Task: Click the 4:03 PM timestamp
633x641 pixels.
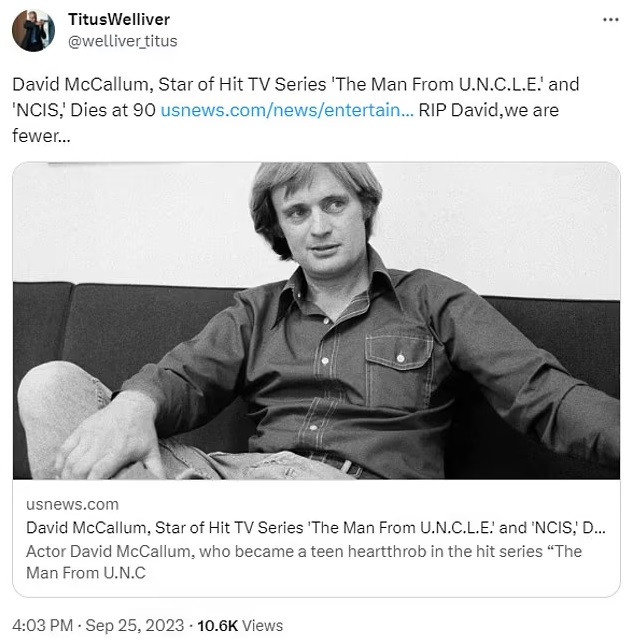Action: (45, 625)
